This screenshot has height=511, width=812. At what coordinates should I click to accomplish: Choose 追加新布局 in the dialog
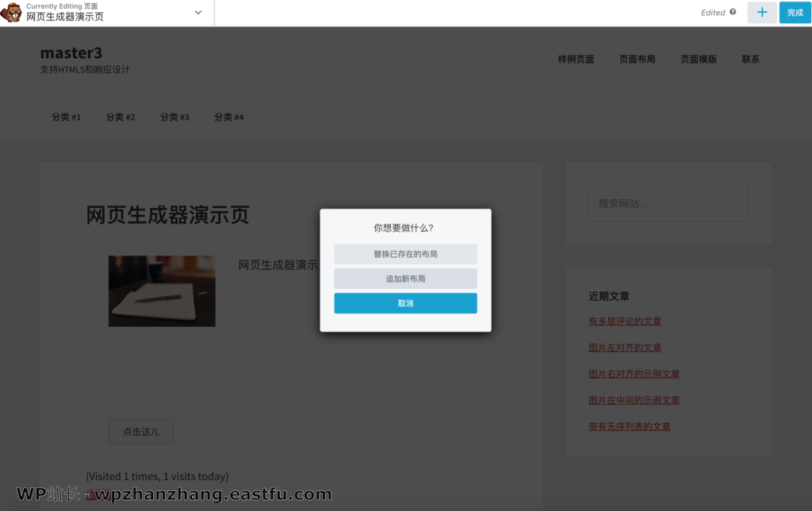coord(405,279)
